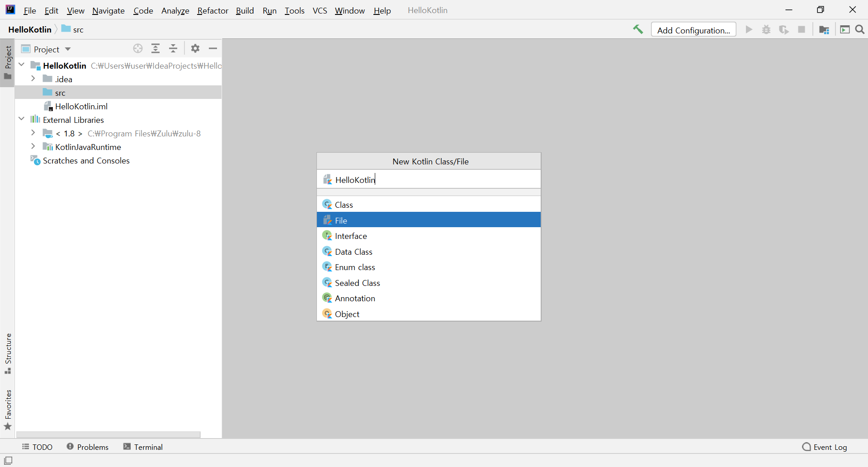Open the VCS menu
Image resolution: width=868 pixels, height=467 pixels.
[320, 10]
